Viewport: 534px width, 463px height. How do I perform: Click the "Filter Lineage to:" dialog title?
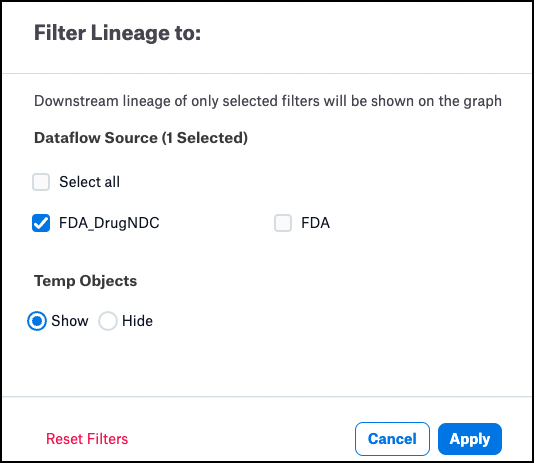pyautogui.click(x=117, y=33)
